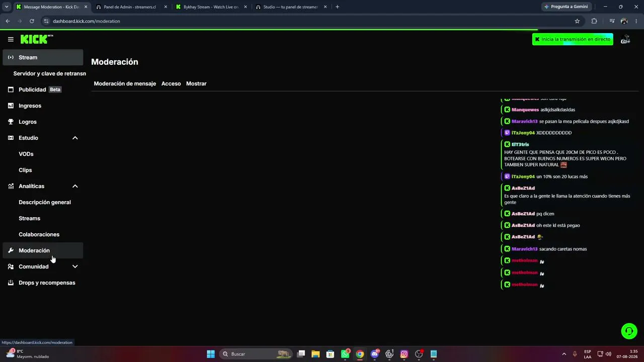Click the address bar URL field

click(x=312, y=21)
